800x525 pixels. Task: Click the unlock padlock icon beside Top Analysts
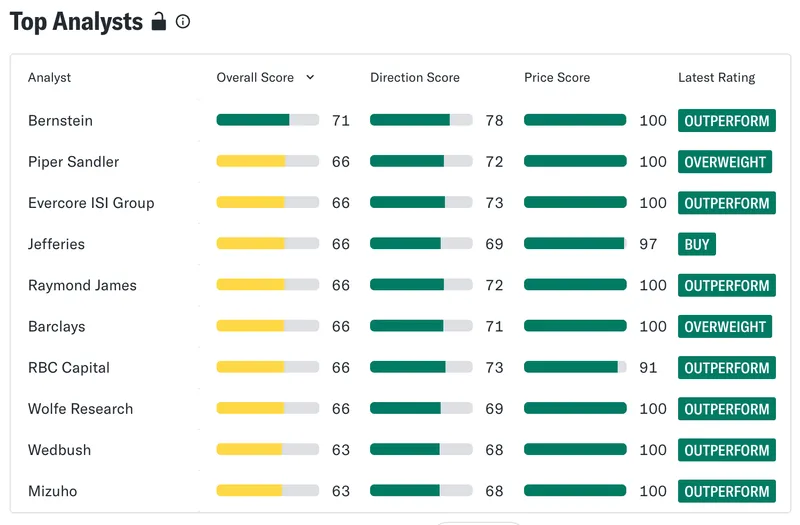(x=159, y=21)
